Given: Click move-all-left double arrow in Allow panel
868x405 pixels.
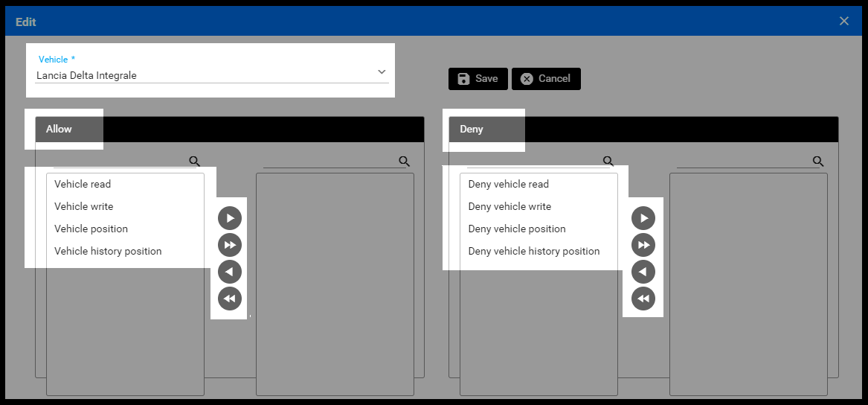Looking at the screenshot, I should [230, 299].
